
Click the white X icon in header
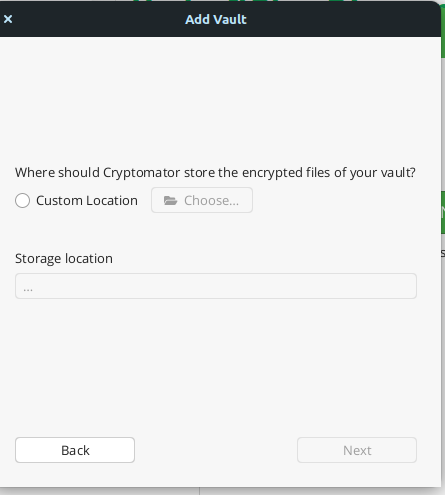point(8,19)
